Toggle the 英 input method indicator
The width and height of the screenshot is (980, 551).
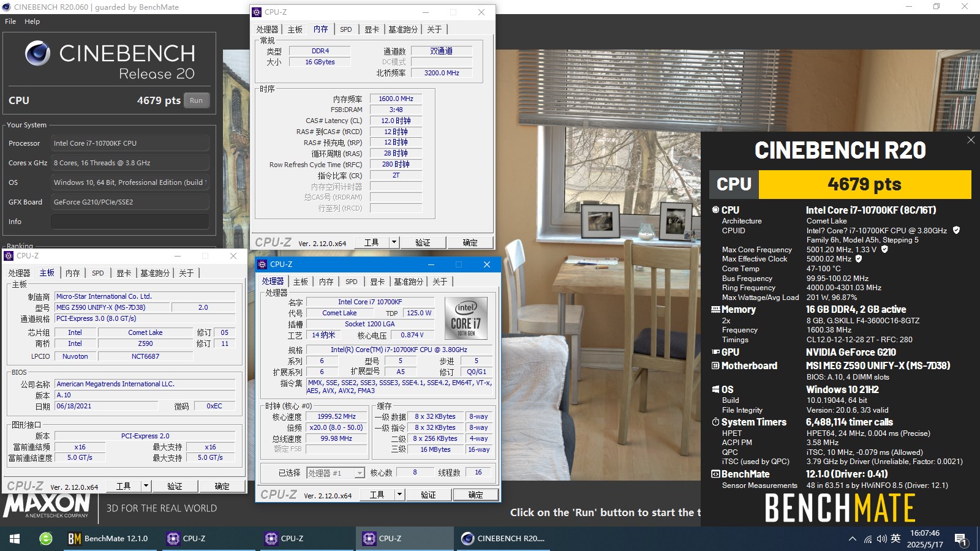coord(895,539)
